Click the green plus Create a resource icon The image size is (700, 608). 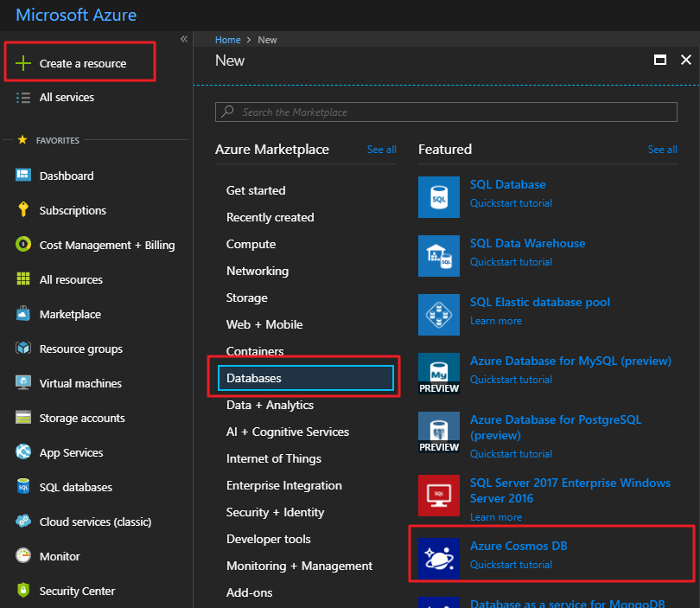click(x=23, y=63)
